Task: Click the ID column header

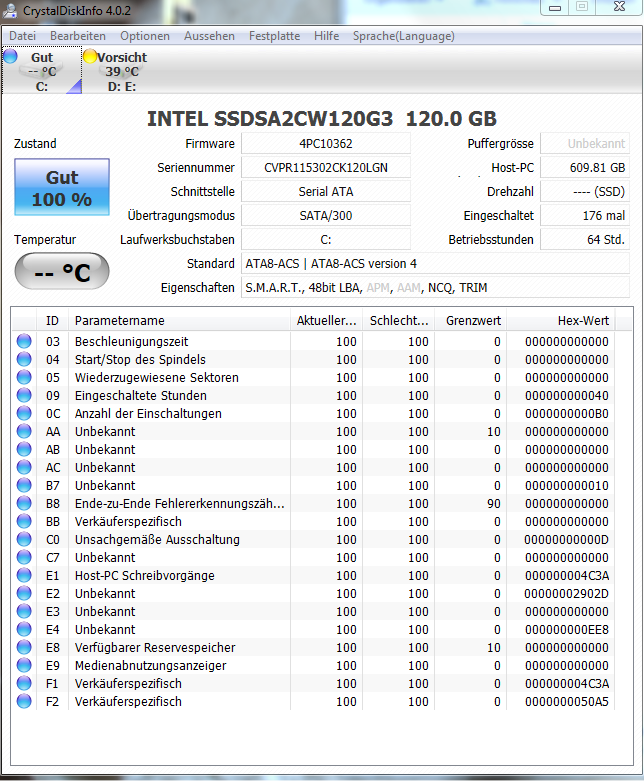Action: tap(52, 320)
